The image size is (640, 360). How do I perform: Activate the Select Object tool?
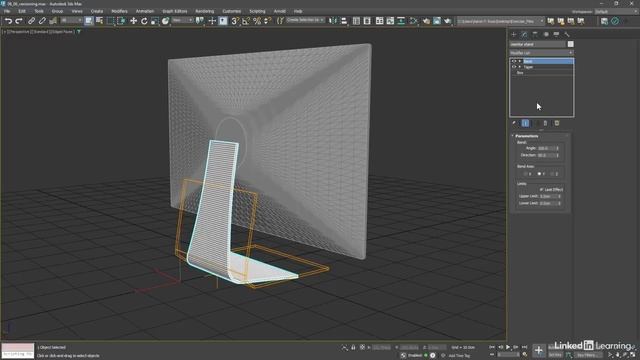click(89, 21)
